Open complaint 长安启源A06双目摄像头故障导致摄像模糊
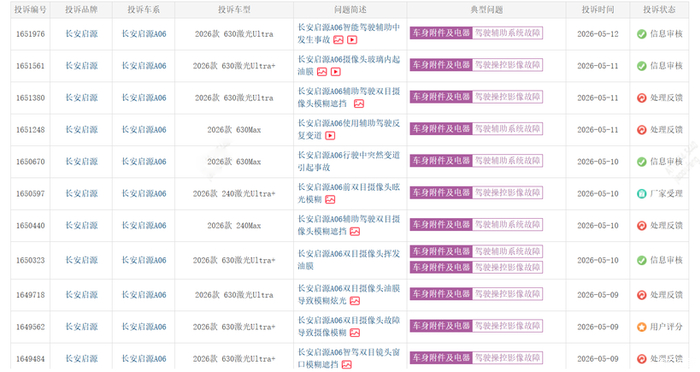Image resolution: width=700 pixels, height=372 pixels. click(349, 326)
